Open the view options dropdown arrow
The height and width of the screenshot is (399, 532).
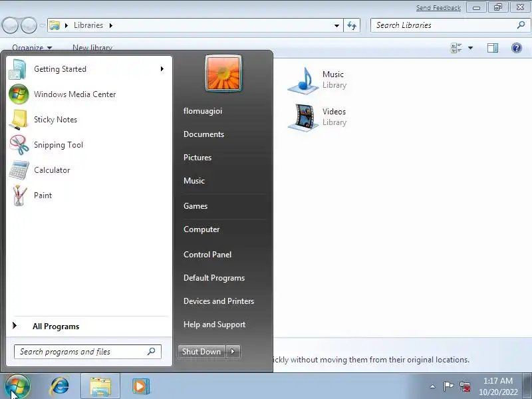click(470, 48)
